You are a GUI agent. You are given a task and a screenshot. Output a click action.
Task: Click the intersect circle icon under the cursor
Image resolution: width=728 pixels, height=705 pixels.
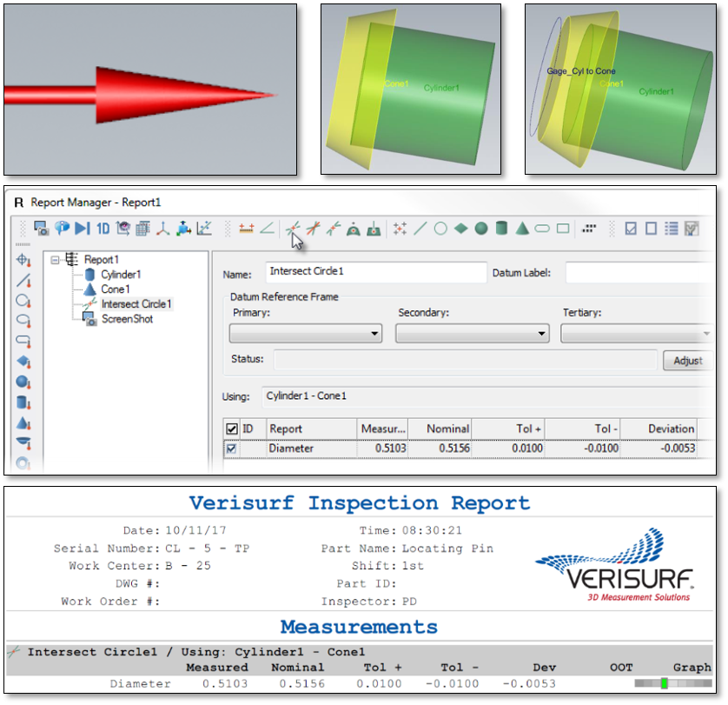tap(293, 228)
